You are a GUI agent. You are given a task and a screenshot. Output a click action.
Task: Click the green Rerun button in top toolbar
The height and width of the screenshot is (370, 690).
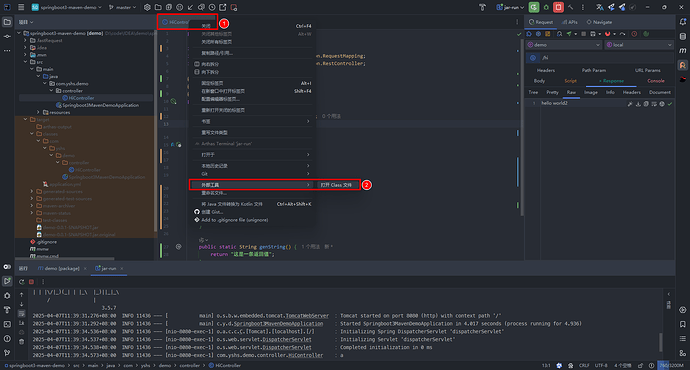(534, 7)
